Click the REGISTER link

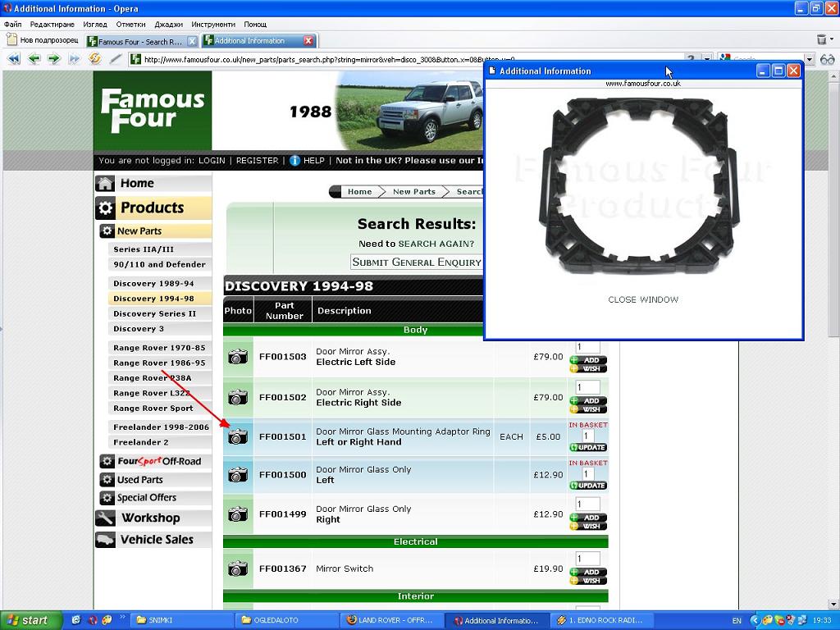coord(257,160)
